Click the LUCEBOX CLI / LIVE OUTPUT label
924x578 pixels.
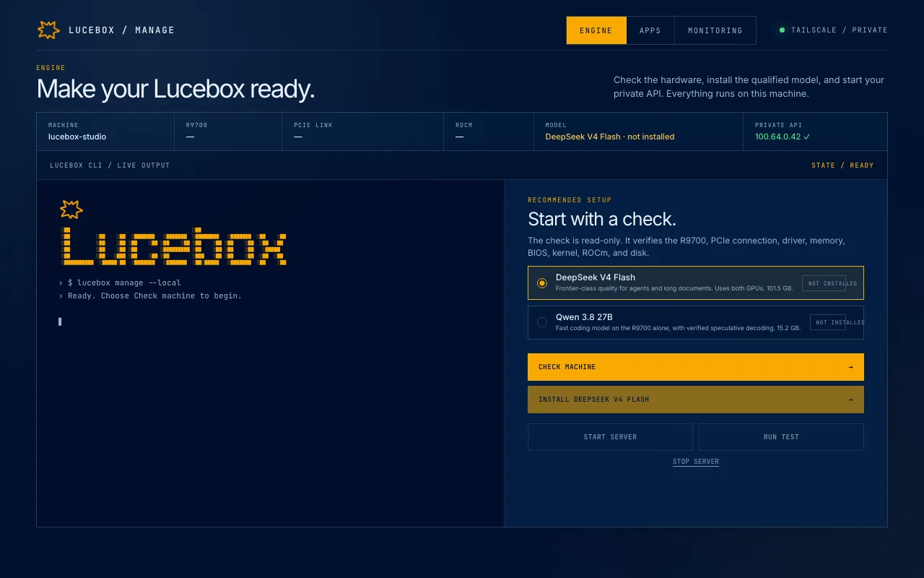[x=110, y=165]
